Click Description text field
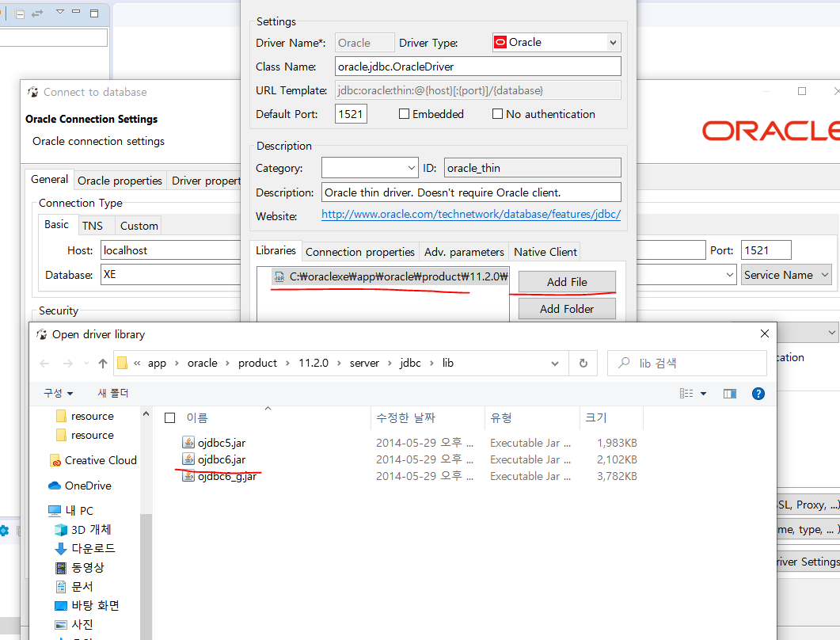This screenshot has width=840, height=640. (x=471, y=192)
